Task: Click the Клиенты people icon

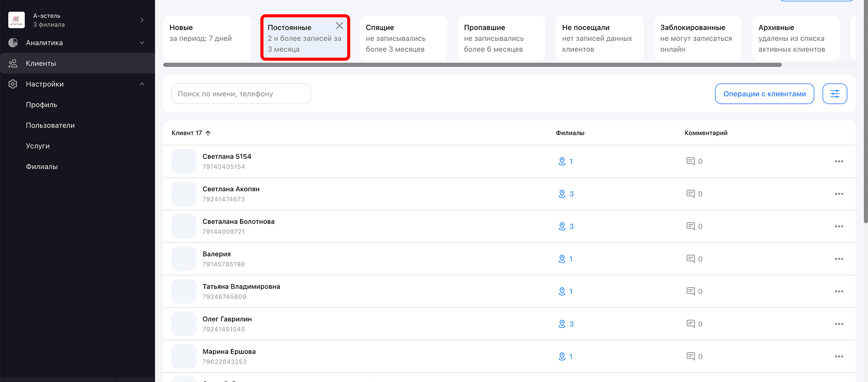Action: coord(13,63)
